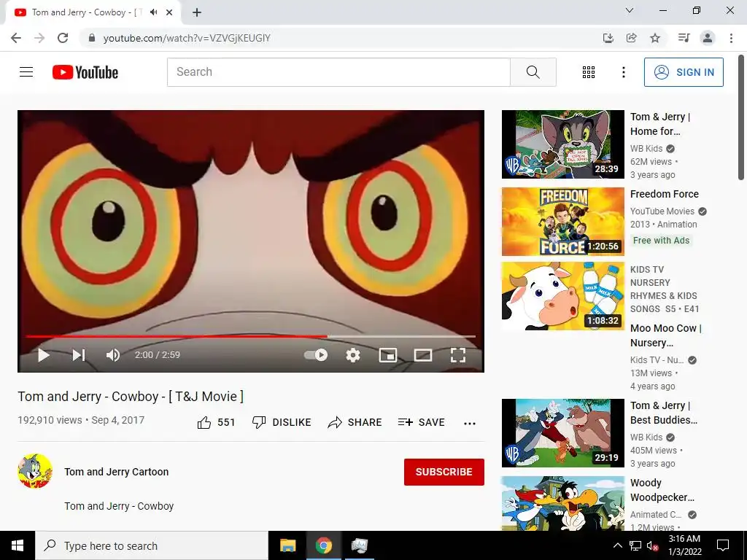Enter full screen mode

pyautogui.click(x=458, y=355)
